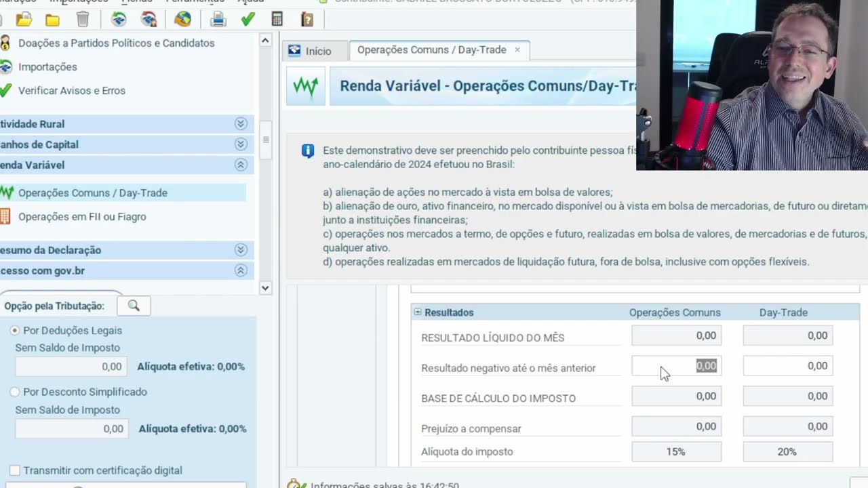868x488 pixels.
Task: Open the calculator toolbar icon
Action: (x=277, y=19)
